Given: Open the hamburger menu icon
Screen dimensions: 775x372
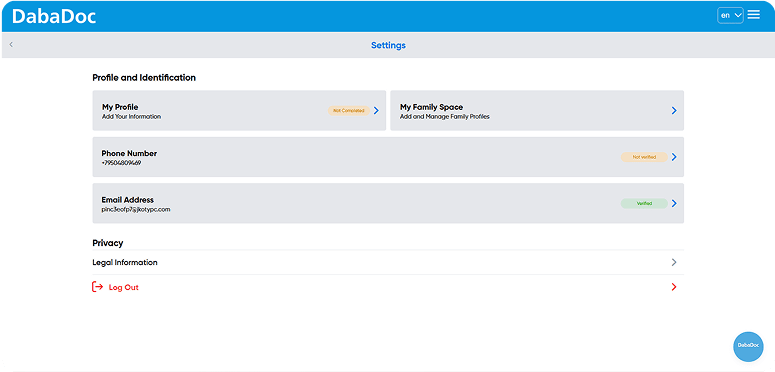Looking at the screenshot, I should [x=753, y=15].
